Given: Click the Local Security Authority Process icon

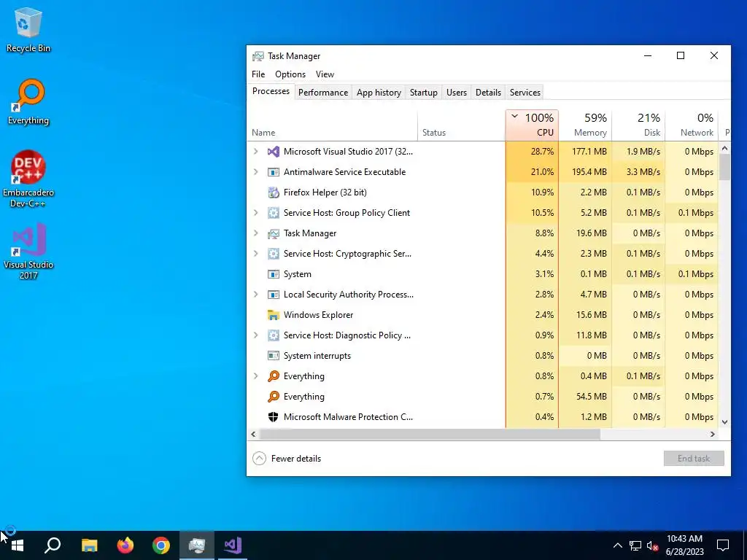Looking at the screenshot, I should pyautogui.click(x=274, y=295).
